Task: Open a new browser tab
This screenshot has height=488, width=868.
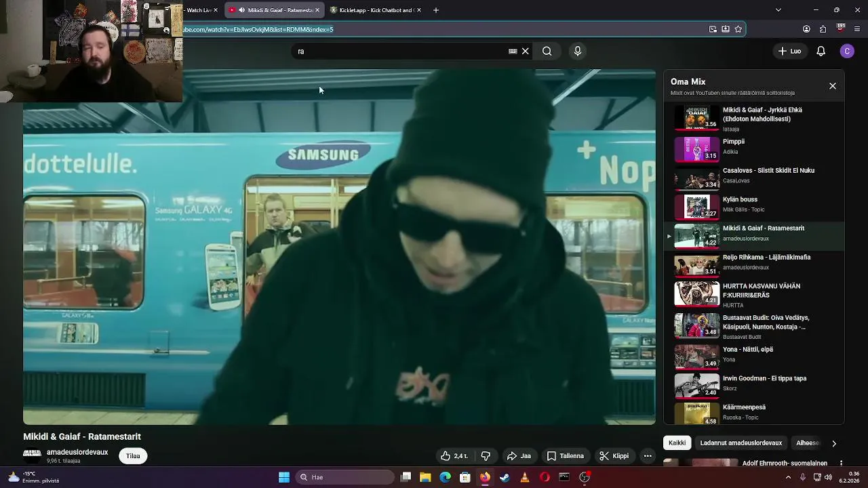Action: (436, 10)
